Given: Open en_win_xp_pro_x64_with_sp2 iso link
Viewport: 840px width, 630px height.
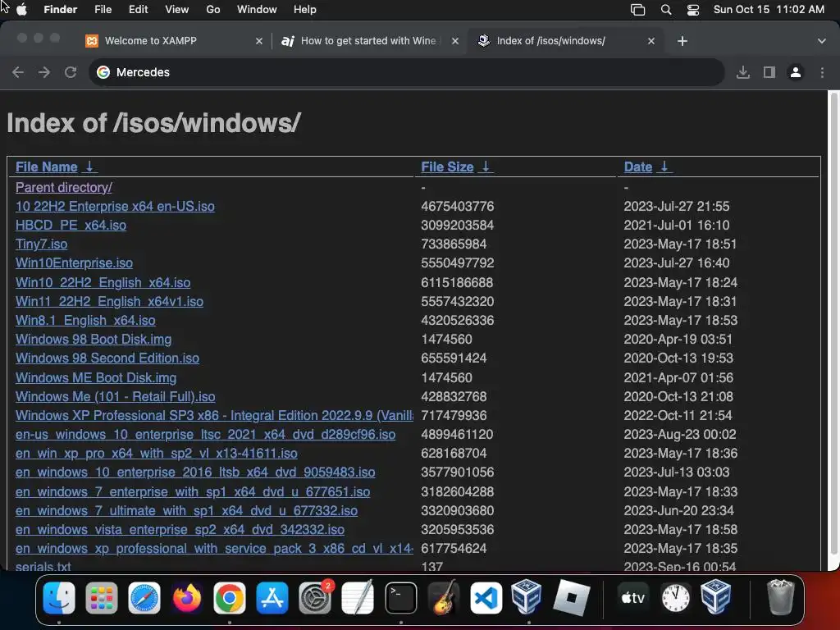Looking at the screenshot, I should [x=157, y=454].
